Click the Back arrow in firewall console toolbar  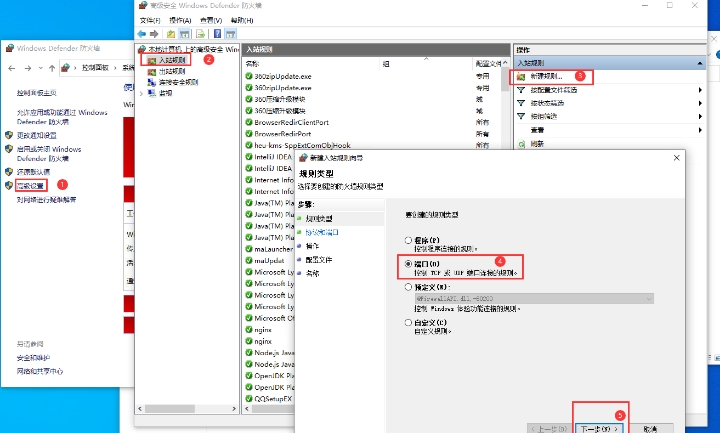pos(141,34)
